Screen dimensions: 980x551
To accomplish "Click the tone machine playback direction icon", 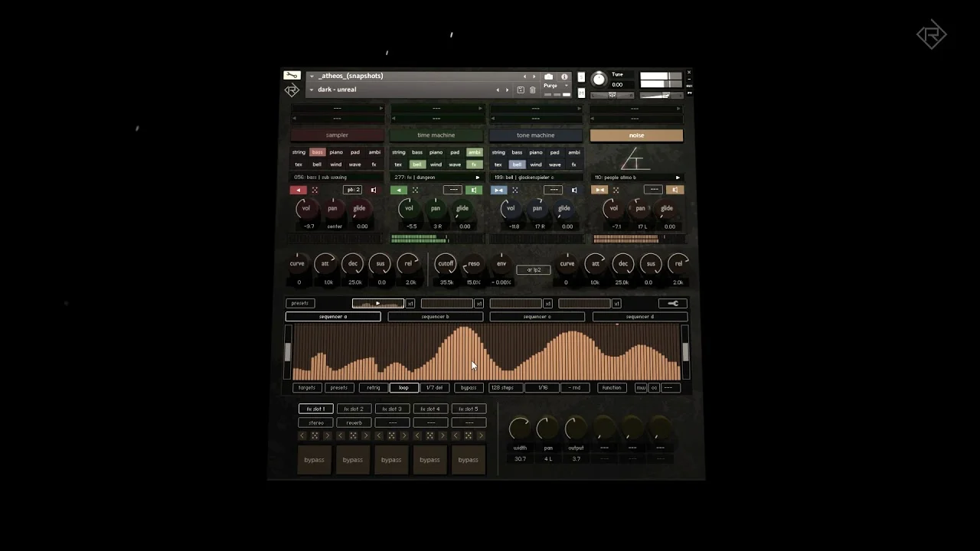I will point(498,190).
